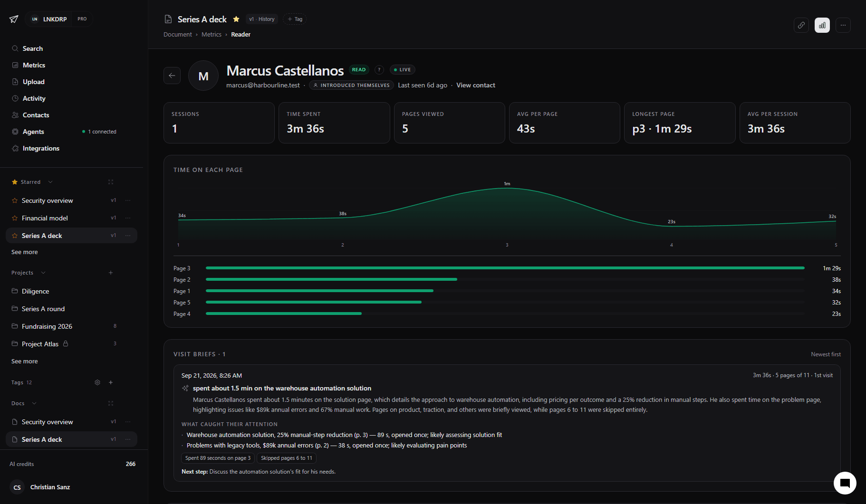
Task: Collapse the Projects section
Action: point(43,273)
